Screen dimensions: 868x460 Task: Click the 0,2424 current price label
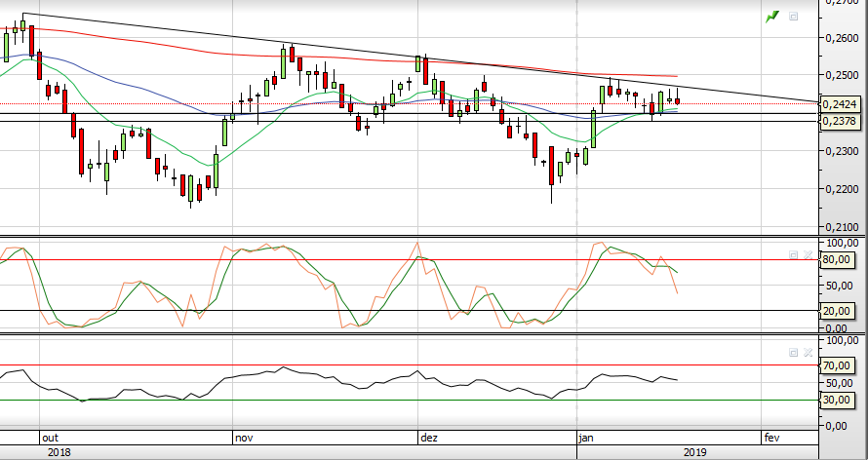tap(840, 103)
